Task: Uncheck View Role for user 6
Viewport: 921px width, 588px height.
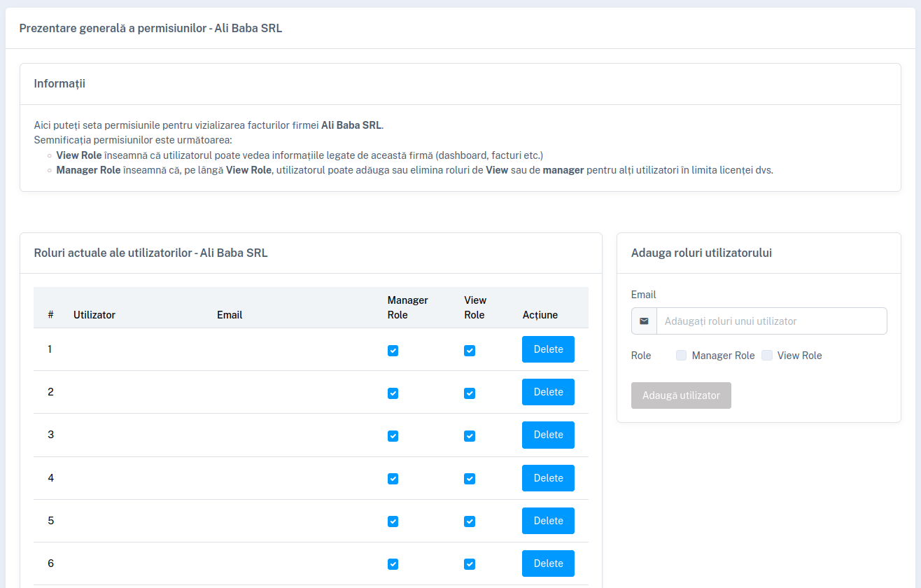Action: pyautogui.click(x=470, y=564)
